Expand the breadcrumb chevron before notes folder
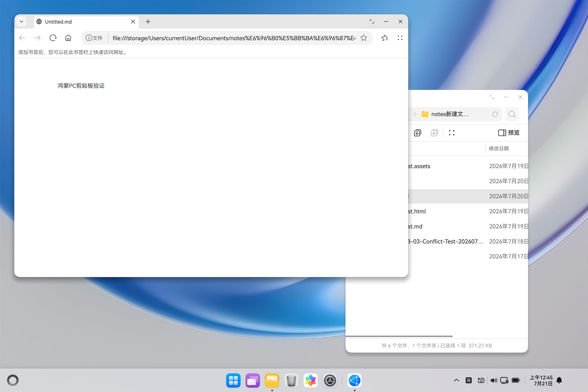The height and width of the screenshot is (392, 588). click(x=415, y=114)
